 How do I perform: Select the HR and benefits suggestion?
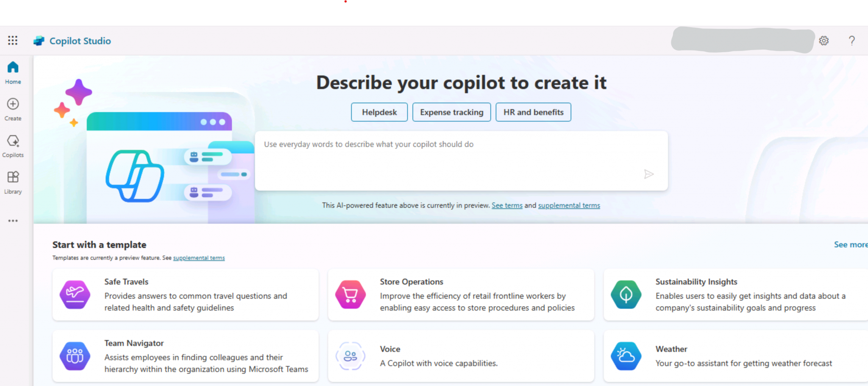coord(534,112)
